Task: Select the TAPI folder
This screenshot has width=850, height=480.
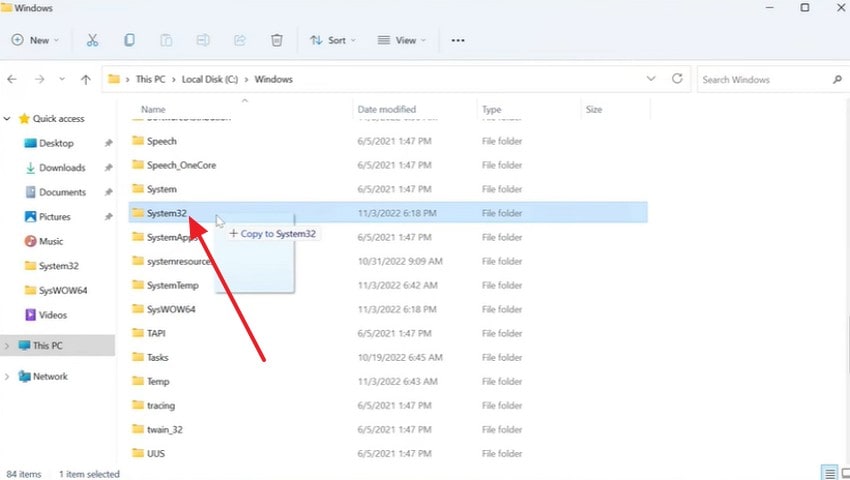Action: click(x=388, y=333)
